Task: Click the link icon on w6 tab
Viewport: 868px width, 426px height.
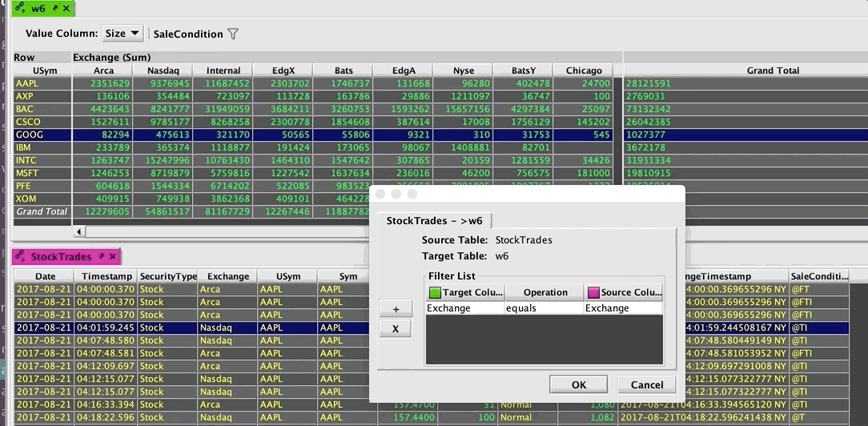Action: (x=19, y=9)
